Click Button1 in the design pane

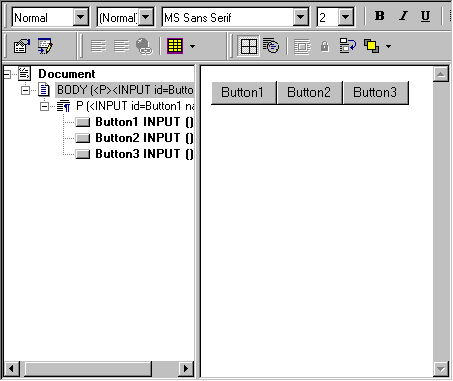pos(244,93)
